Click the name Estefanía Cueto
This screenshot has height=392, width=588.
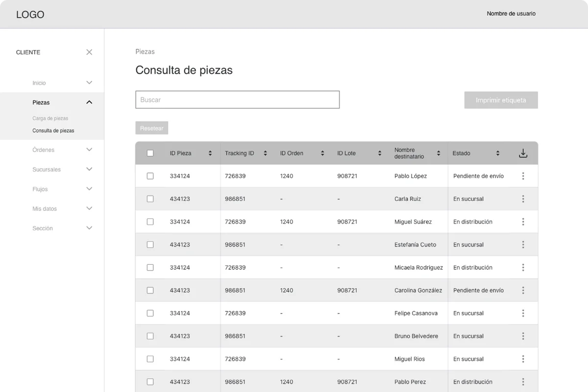(x=415, y=245)
